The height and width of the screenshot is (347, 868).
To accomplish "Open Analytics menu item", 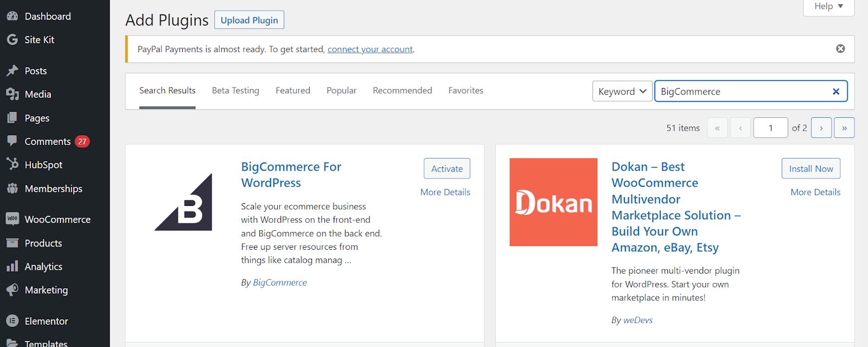I will [x=43, y=266].
